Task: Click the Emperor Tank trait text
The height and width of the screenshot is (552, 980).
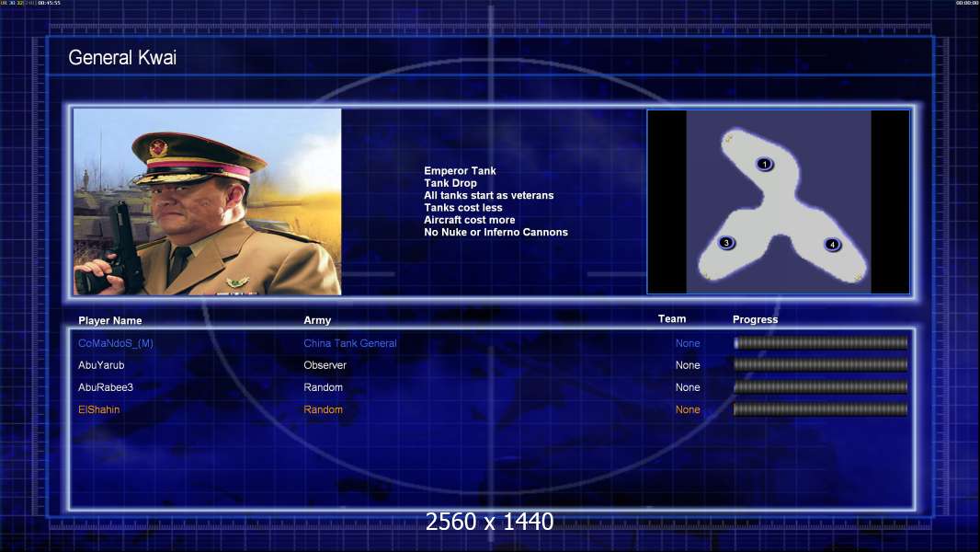Action: pos(460,171)
